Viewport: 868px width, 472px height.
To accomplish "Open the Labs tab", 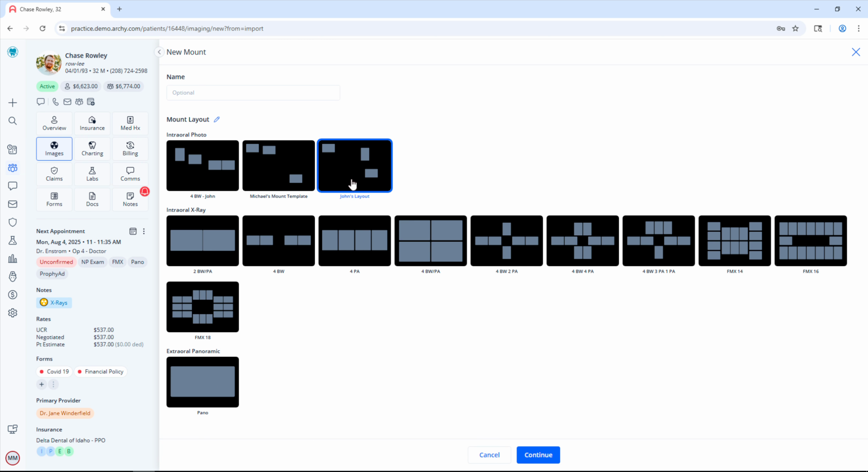I will point(92,174).
